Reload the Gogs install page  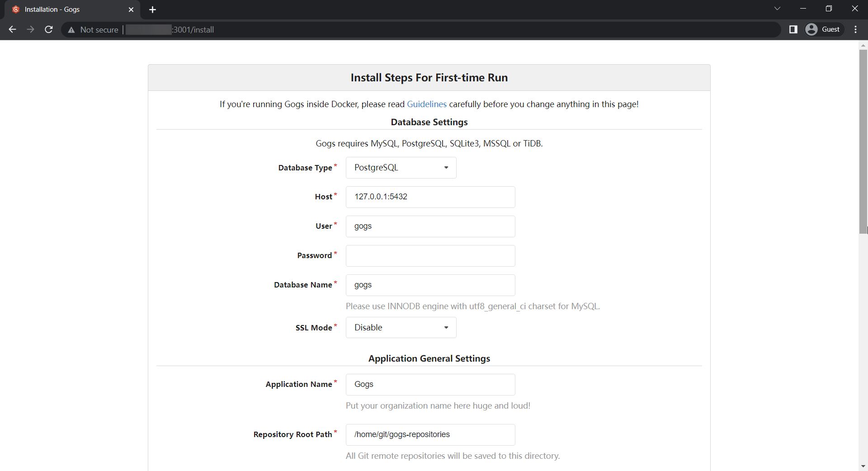coord(49,29)
